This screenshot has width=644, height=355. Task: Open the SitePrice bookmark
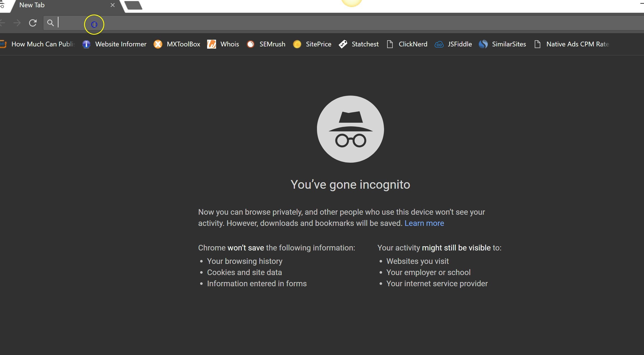point(312,44)
